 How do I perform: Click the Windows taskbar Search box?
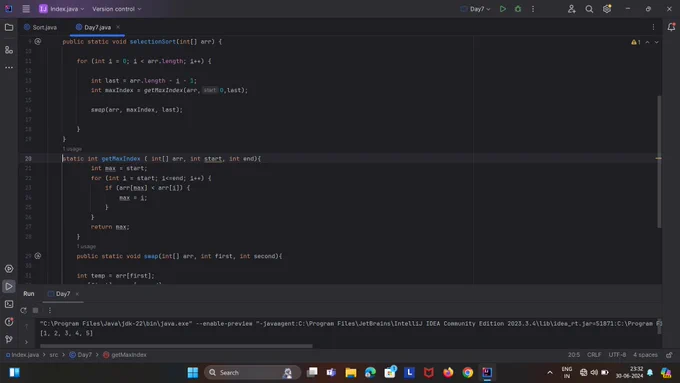(x=252, y=373)
